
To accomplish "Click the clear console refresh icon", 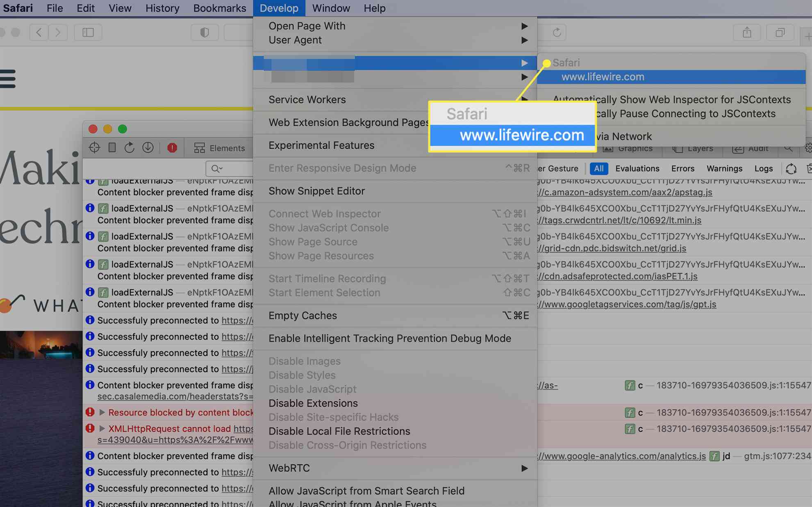I will click(x=791, y=168).
